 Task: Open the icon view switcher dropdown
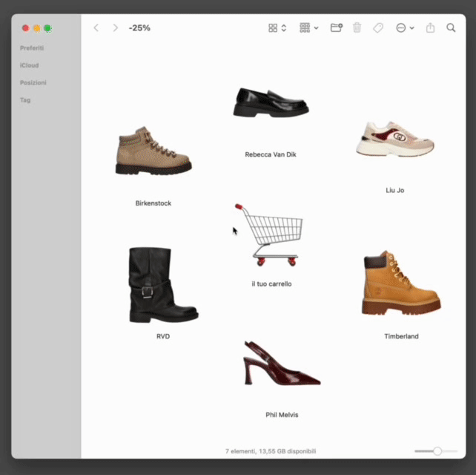click(x=277, y=27)
